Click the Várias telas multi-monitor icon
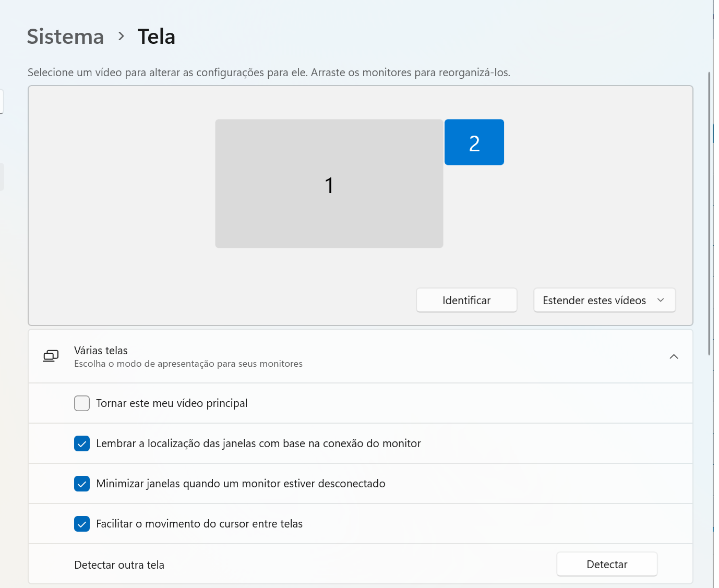 coord(51,356)
